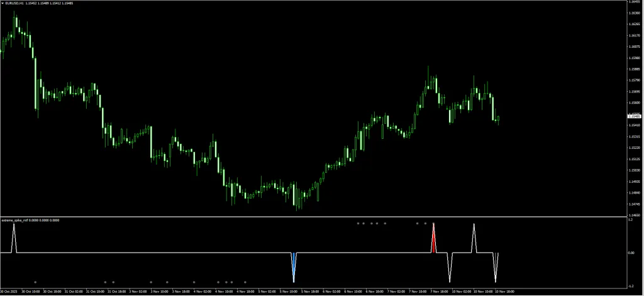Screen dimensions: 644x296
Task: Click the 7 Nov 18:00 time axis label
Action: (440, 292)
